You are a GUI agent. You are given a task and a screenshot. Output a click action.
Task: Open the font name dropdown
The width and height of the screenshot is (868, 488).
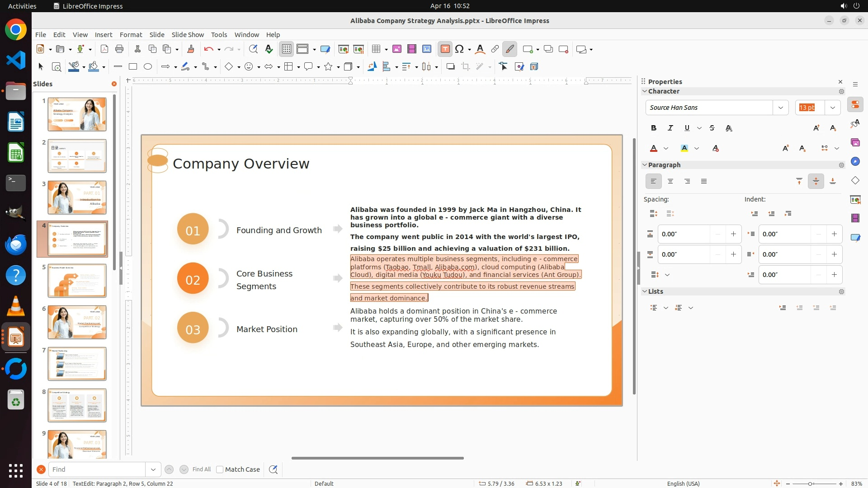coord(780,108)
